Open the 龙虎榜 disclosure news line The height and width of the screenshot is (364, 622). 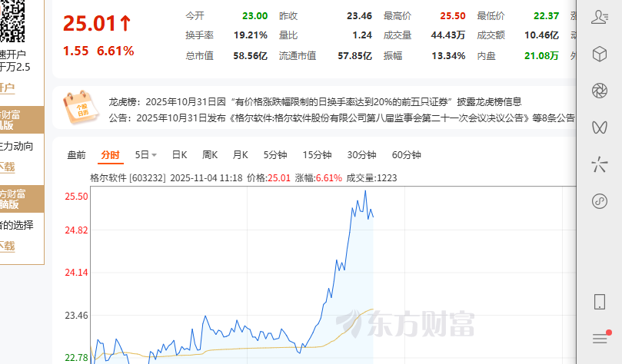[x=315, y=102]
